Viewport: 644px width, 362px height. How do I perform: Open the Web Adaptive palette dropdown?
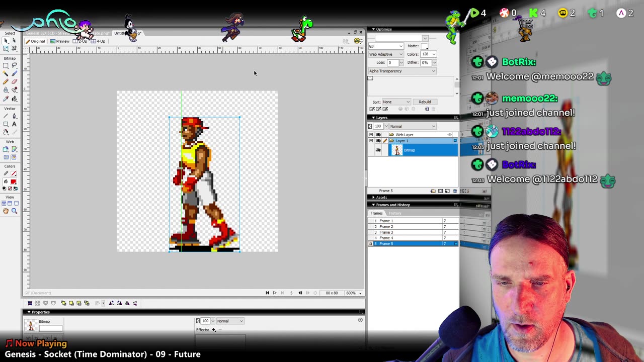[x=386, y=54]
